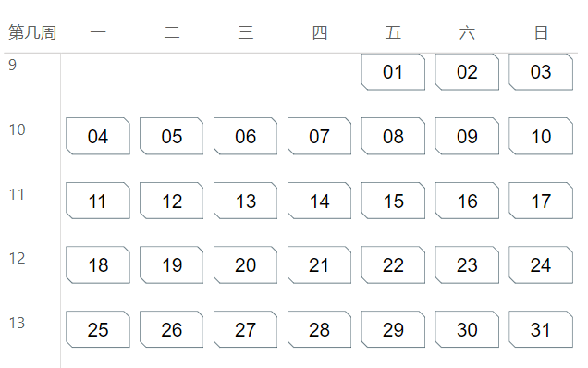Screen dimensions: 588x368
Task: Select the 六 weekday header
Action: click(x=467, y=32)
